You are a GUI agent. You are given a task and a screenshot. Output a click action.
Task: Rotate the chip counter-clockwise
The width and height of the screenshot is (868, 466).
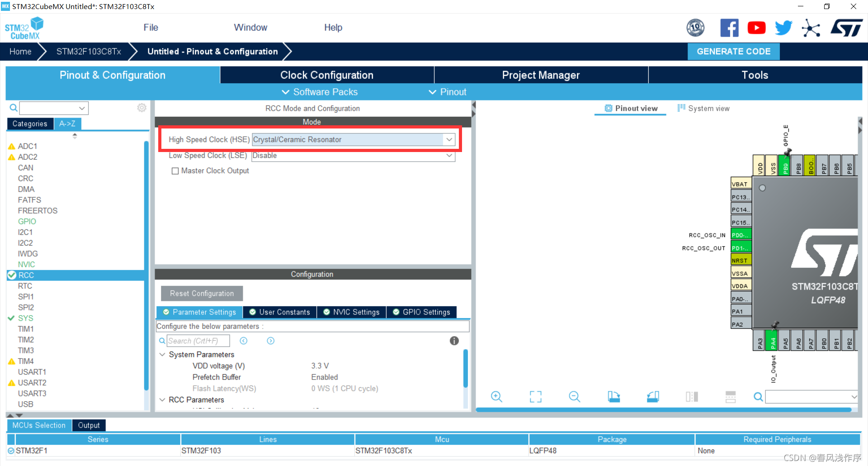click(x=653, y=397)
